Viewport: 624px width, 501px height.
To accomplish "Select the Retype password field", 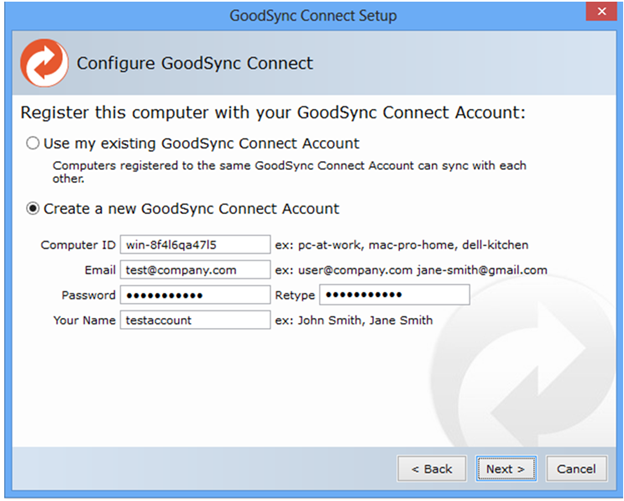I will tap(394, 295).
